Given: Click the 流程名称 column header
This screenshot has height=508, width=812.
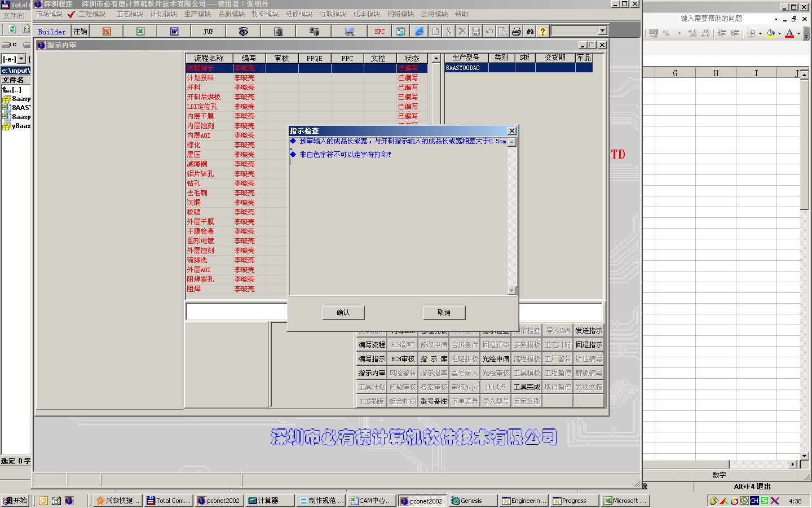Looking at the screenshot, I should (x=209, y=58).
